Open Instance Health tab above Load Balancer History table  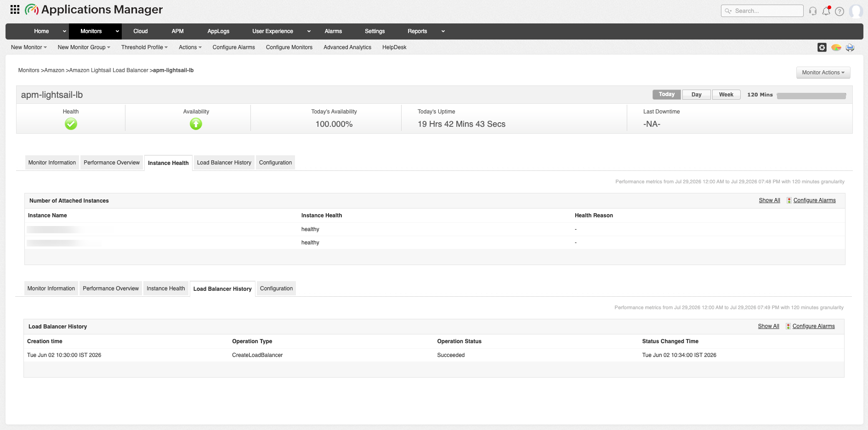click(x=166, y=289)
